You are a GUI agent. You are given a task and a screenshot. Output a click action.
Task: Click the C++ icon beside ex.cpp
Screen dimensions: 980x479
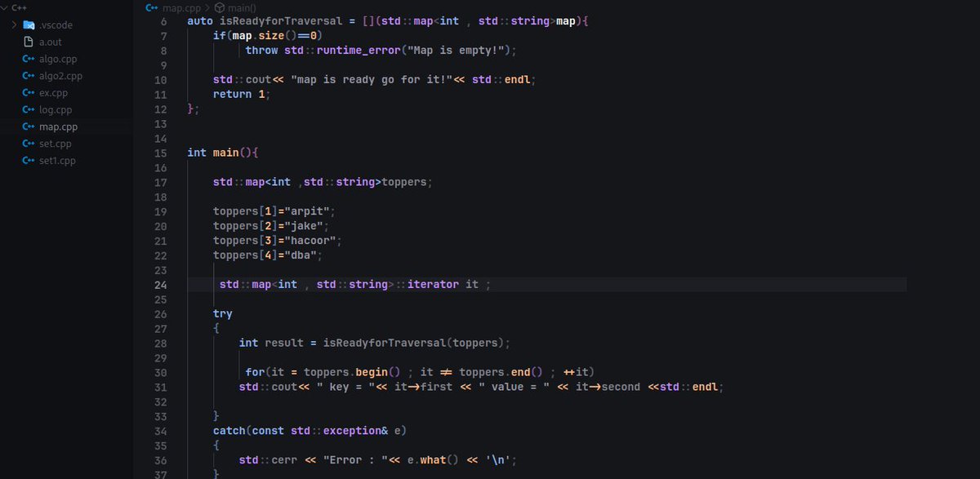[29, 92]
